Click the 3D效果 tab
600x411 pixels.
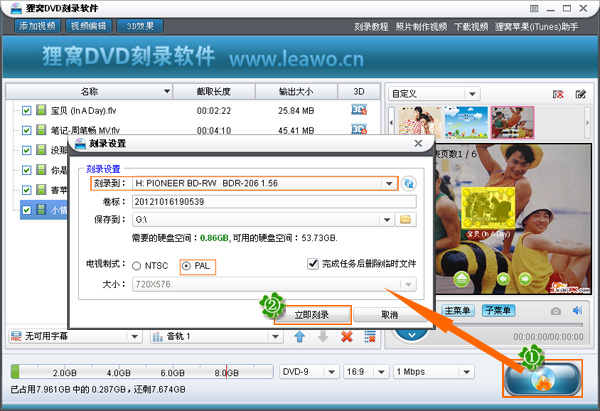(x=140, y=26)
